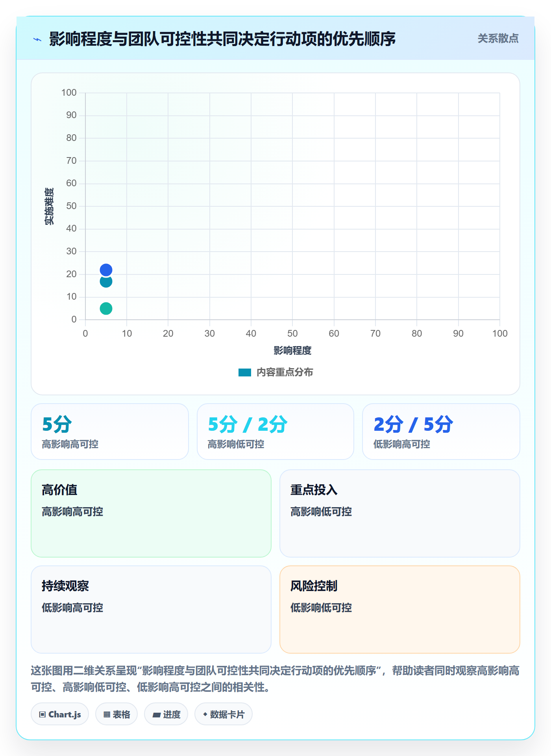Viewport: 551px width, 756px height.
Task: Open the 重点投入 quadrant card
Action: click(400, 513)
